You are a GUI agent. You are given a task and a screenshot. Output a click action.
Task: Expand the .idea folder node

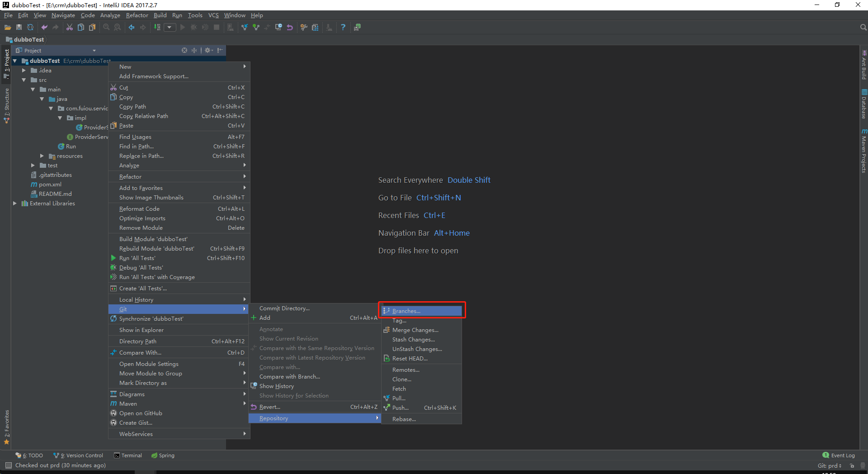click(24, 70)
